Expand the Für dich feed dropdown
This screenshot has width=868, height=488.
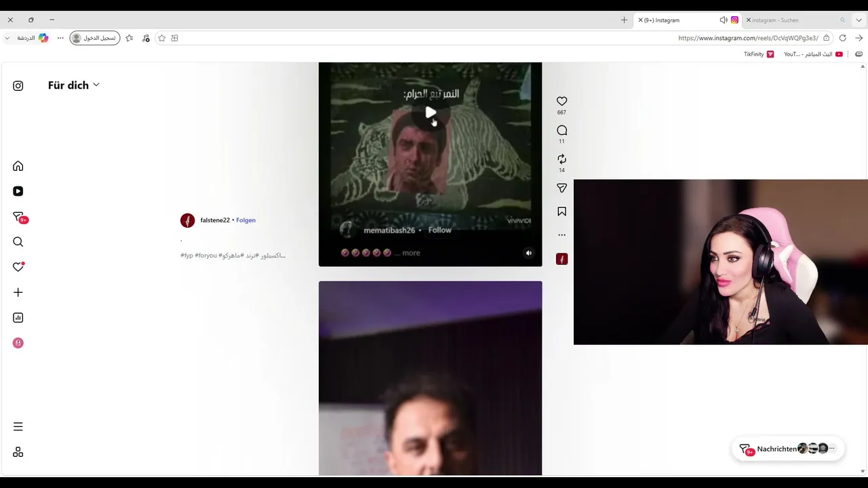[x=73, y=85]
